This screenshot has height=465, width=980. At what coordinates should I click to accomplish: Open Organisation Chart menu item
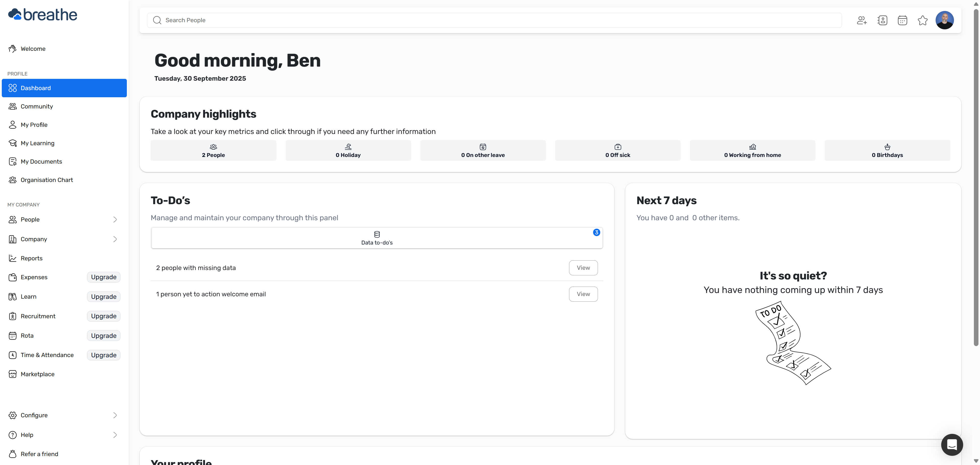46,180
